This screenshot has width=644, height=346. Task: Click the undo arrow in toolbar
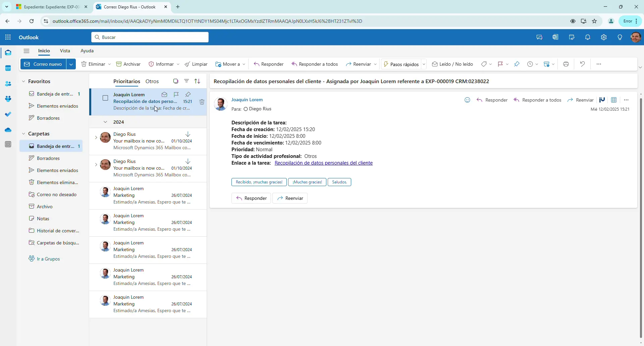pyautogui.click(x=583, y=64)
